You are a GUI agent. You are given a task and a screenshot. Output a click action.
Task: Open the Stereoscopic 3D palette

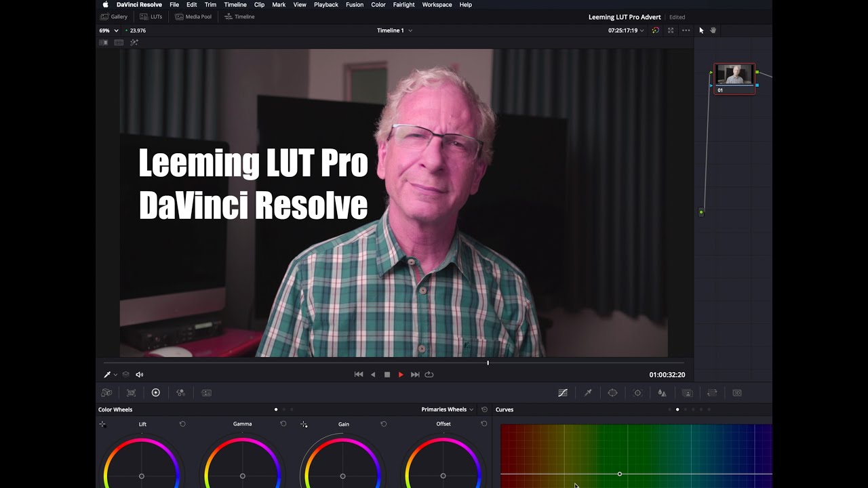point(737,392)
